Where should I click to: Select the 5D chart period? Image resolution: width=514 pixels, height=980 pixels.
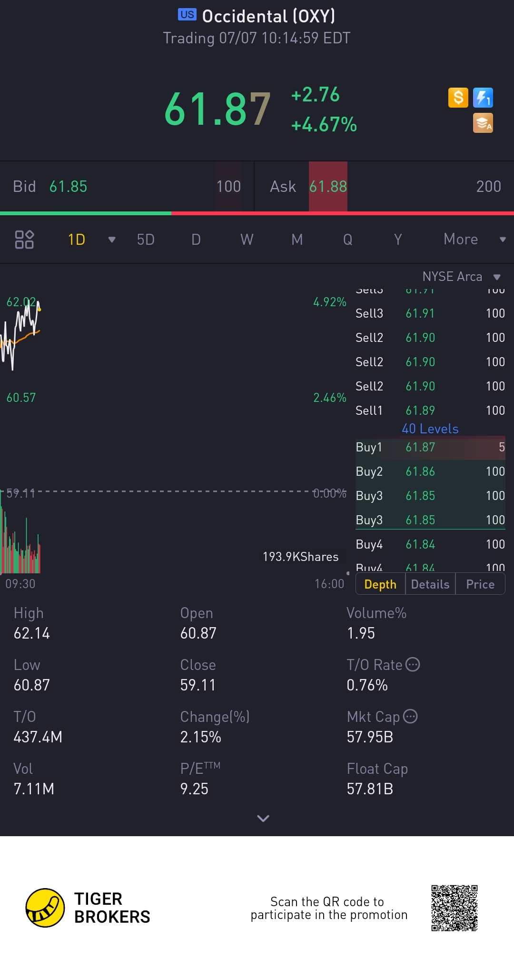146,239
